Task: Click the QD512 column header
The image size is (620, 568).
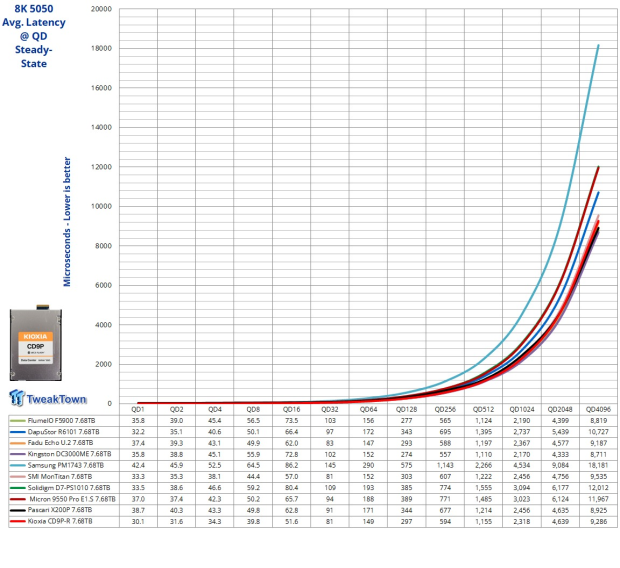Action: point(484,410)
